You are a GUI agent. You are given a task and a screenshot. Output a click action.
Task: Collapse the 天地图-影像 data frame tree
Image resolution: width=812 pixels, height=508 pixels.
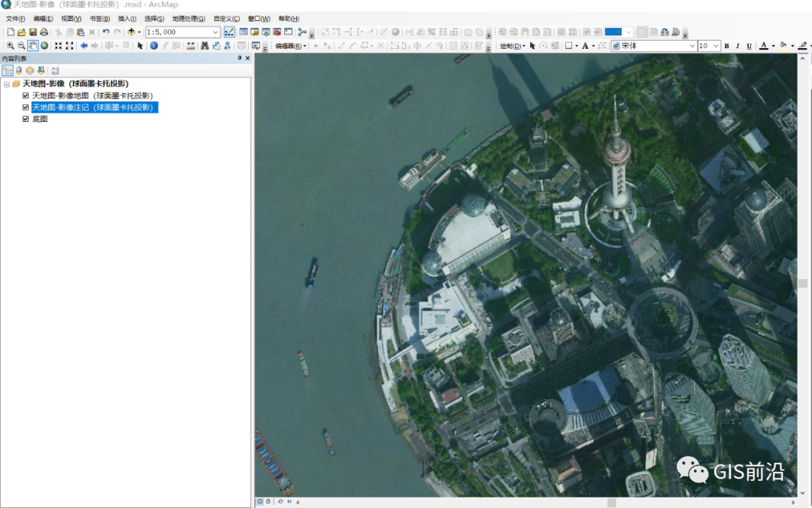point(6,84)
